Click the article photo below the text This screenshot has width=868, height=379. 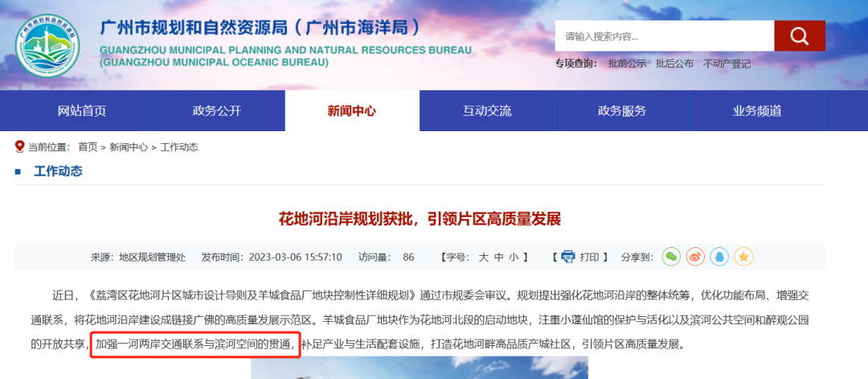(x=419, y=368)
